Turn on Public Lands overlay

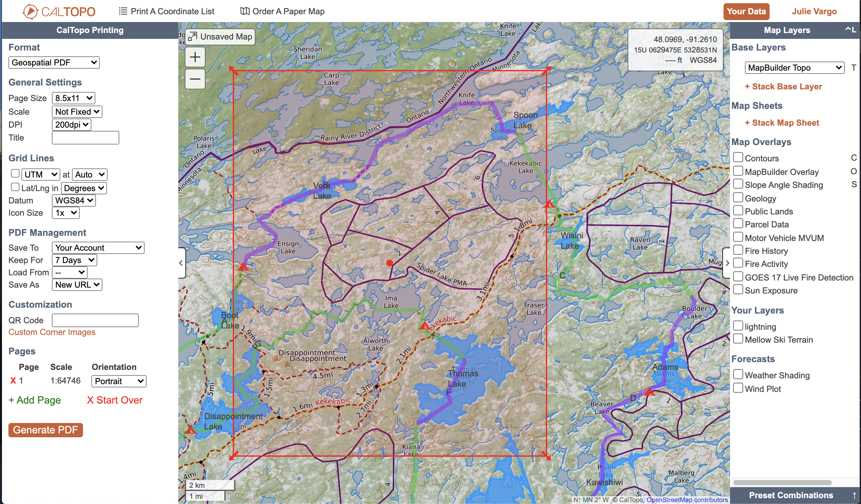click(738, 210)
